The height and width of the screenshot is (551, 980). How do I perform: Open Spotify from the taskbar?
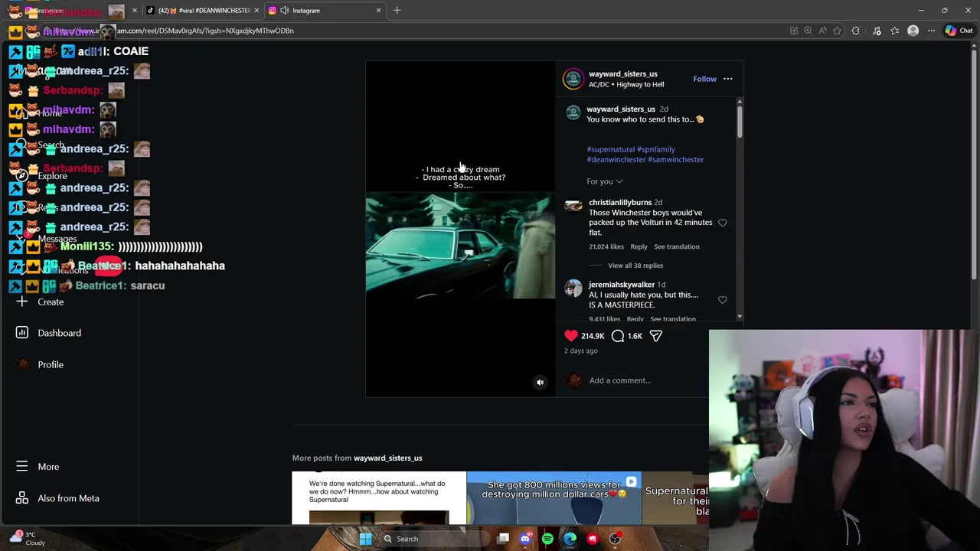(547, 539)
